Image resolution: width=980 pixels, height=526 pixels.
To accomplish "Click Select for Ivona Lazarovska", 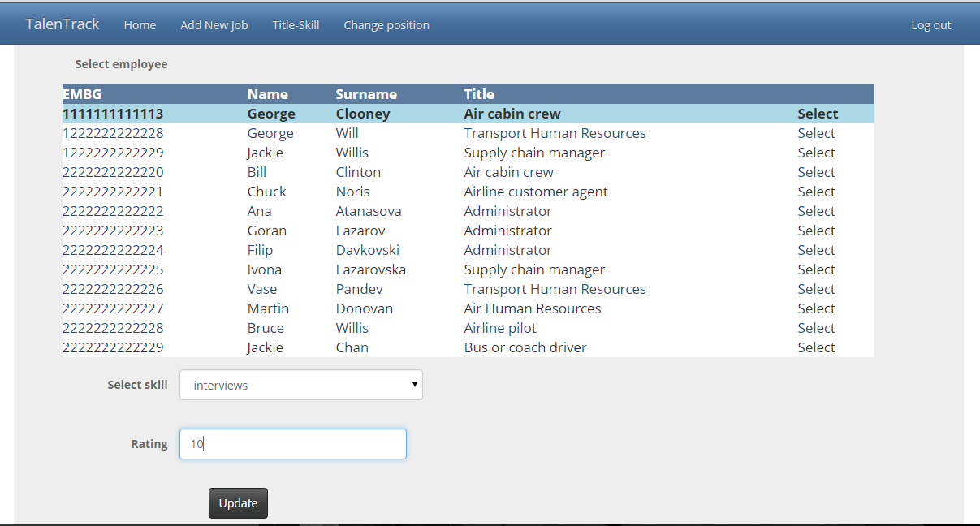I will [x=816, y=269].
